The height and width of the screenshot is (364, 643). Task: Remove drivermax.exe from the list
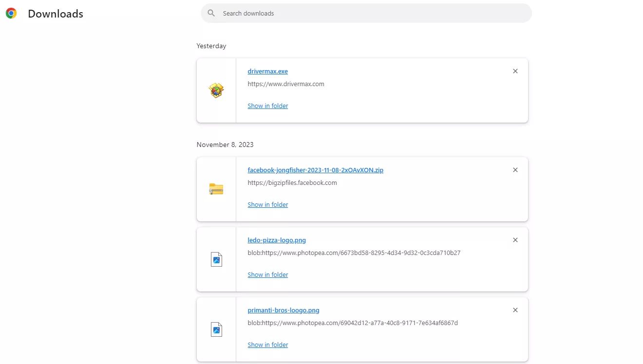[x=515, y=71]
